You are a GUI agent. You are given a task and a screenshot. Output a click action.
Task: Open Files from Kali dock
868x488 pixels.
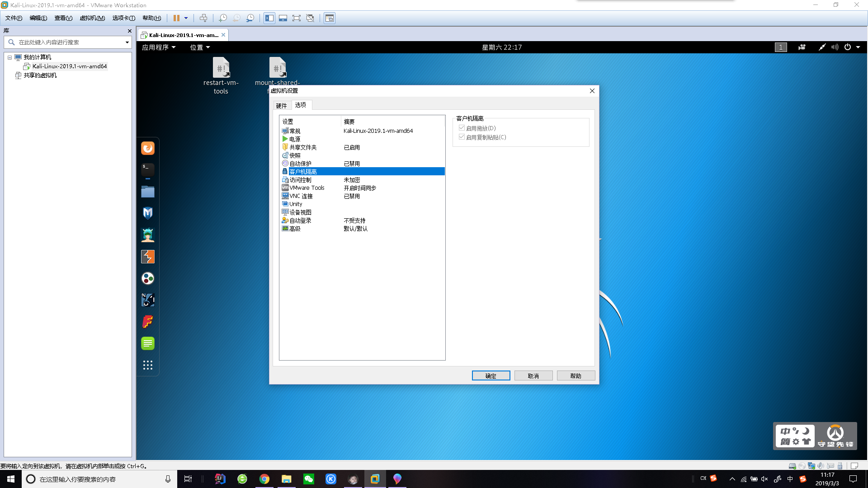pos(148,192)
